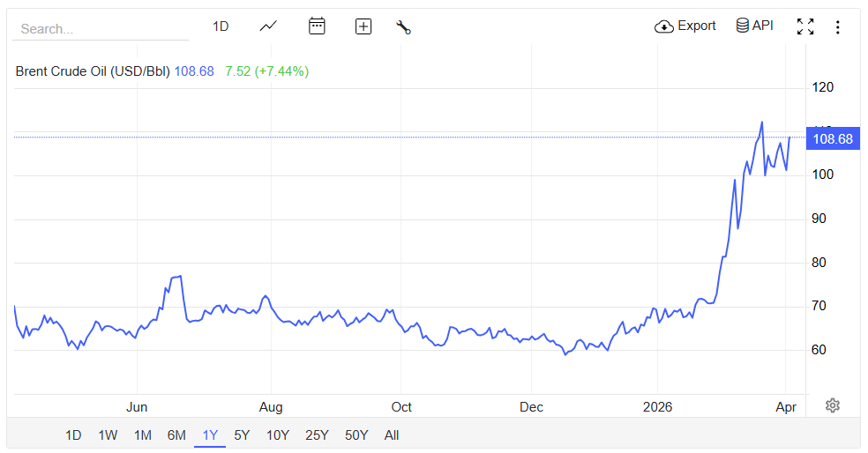Select the 10Y range tab
868x453 pixels.
coord(278,435)
